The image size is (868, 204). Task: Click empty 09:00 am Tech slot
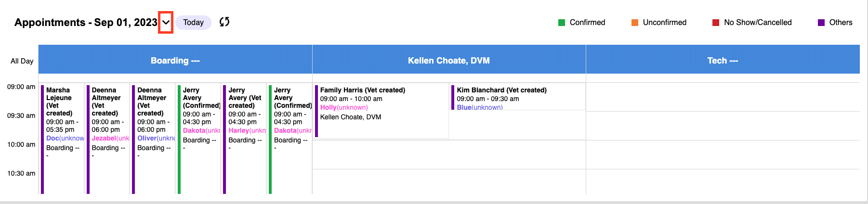723,97
